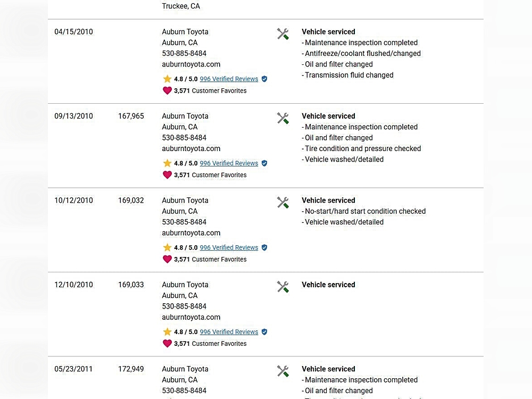Click wrench service icon for 12/10/2010 record
Screen dimensions: 532x399
(283, 287)
